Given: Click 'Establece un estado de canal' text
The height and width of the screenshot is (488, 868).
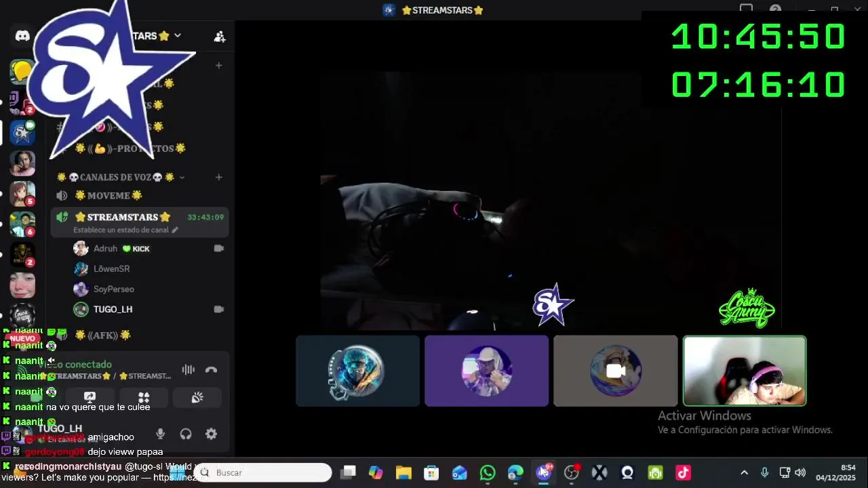Looking at the screenshot, I should point(121,230).
